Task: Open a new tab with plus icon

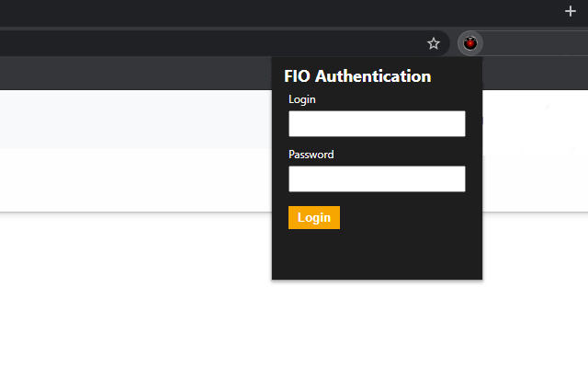Action: tap(571, 11)
